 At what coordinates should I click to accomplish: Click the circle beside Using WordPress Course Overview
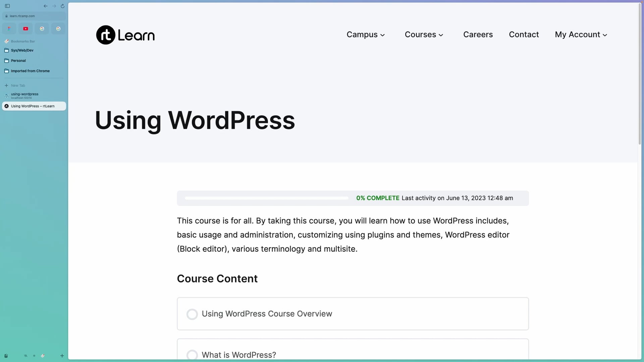point(192,314)
